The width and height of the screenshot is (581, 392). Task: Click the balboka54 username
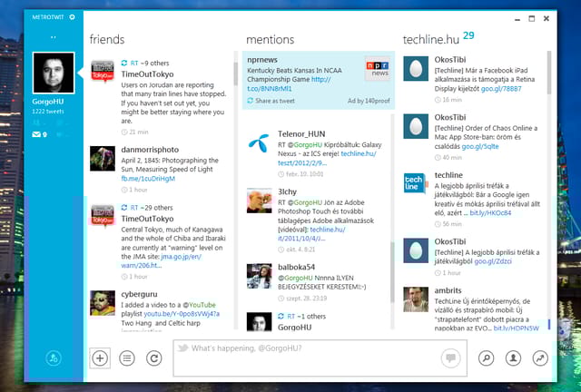297,267
